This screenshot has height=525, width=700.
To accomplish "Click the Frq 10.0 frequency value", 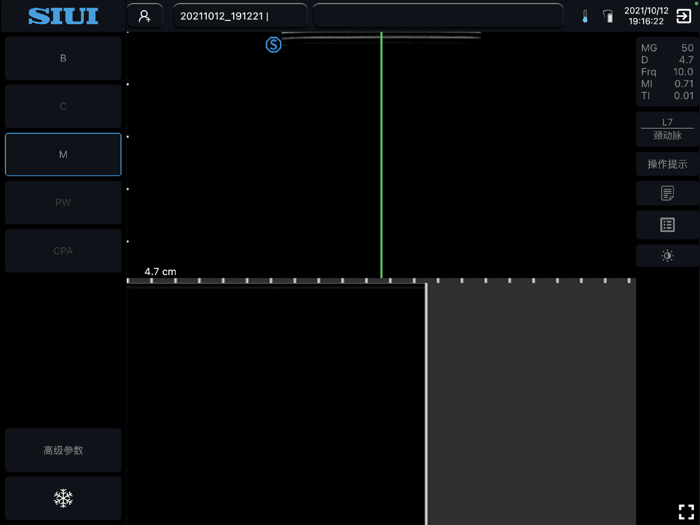I will pyautogui.click(x=667, y=72).
